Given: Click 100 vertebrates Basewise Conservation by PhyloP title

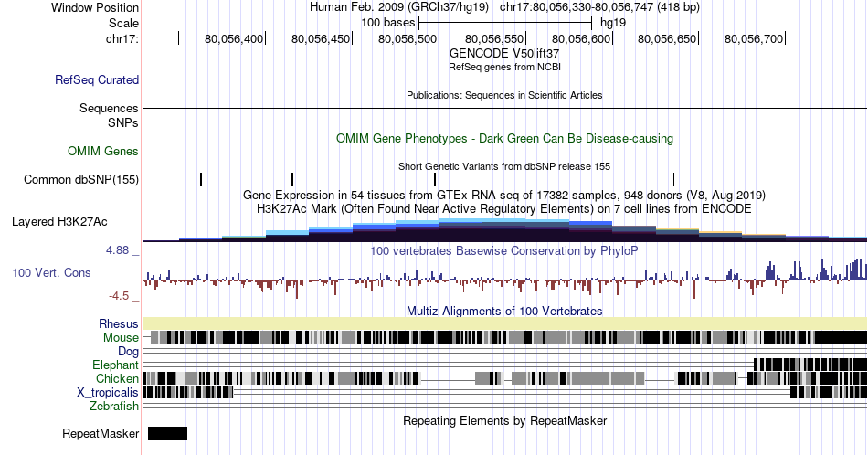Looking at the screenshot, I should [504, 250].
